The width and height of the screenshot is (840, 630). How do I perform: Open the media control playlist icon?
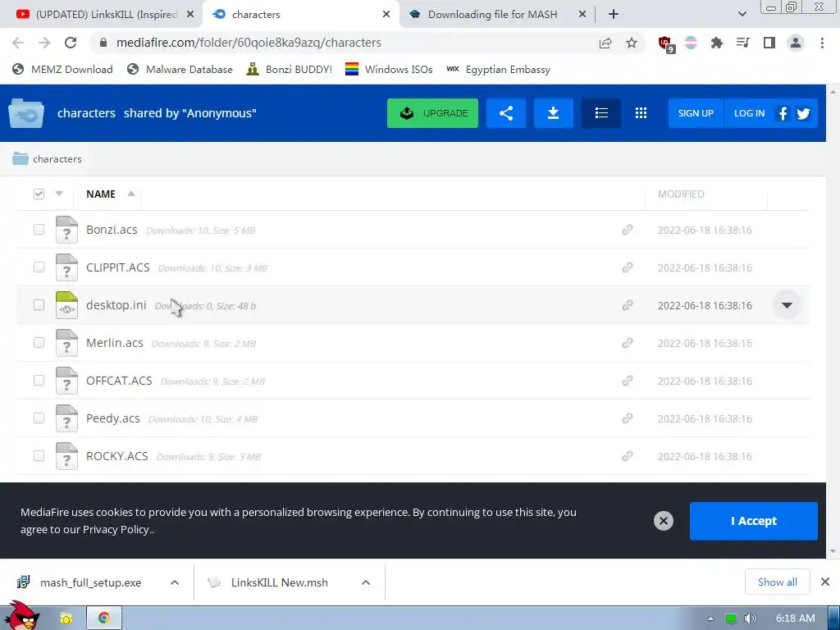[743, 43]
